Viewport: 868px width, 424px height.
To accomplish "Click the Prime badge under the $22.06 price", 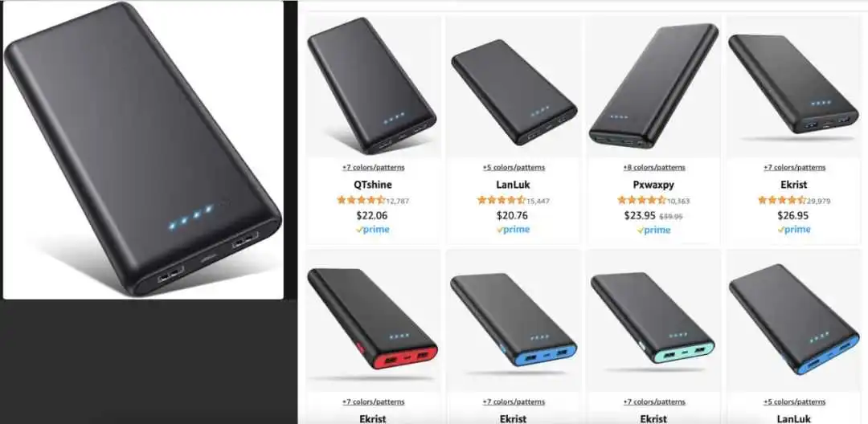I will [x=373, y=230].
